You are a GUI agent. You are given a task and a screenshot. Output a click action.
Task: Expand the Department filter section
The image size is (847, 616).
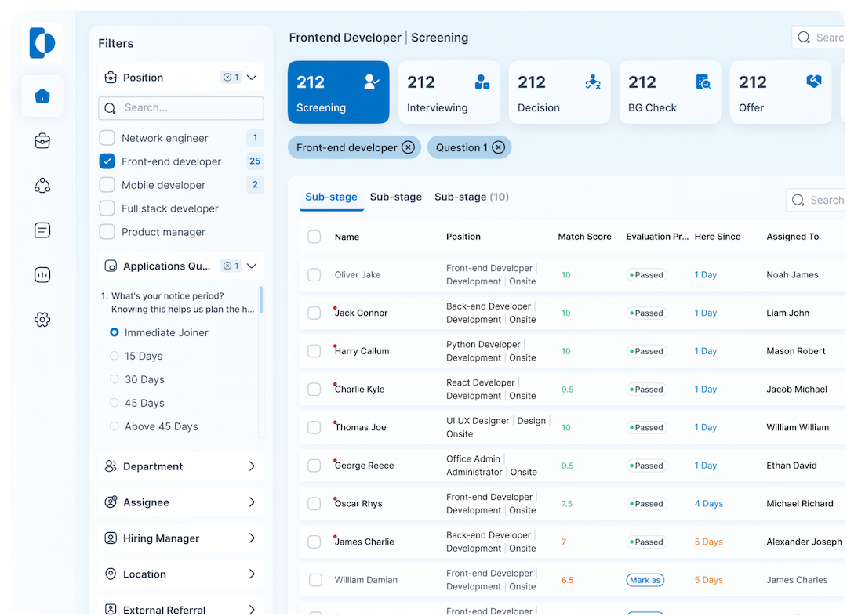click(252, 466)
